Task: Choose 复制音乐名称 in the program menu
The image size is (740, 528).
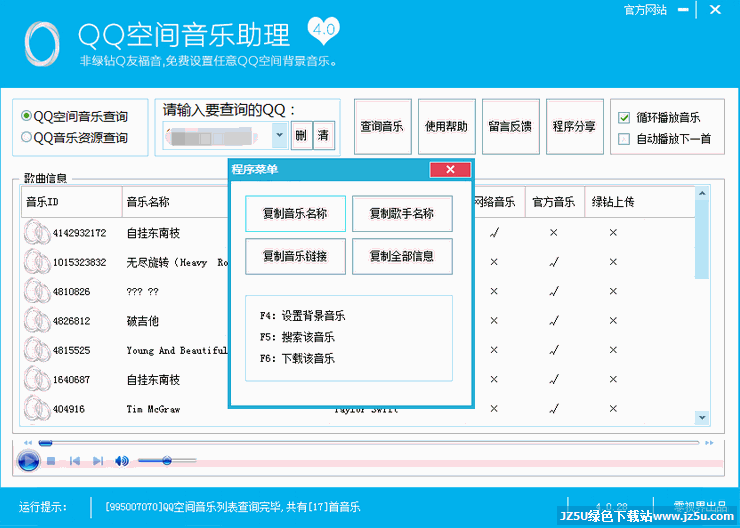Action: pyautogui.click(x=295, y=214)
